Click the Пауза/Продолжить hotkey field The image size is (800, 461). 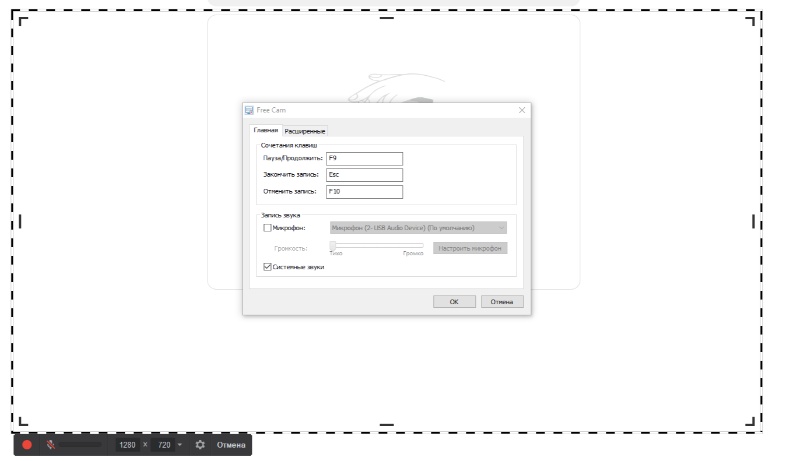point(364,159)
